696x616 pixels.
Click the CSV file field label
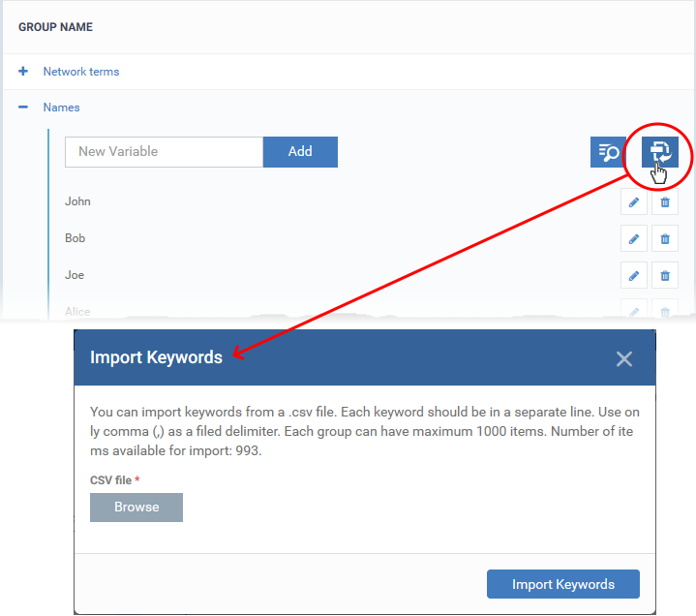click(111, 480)
